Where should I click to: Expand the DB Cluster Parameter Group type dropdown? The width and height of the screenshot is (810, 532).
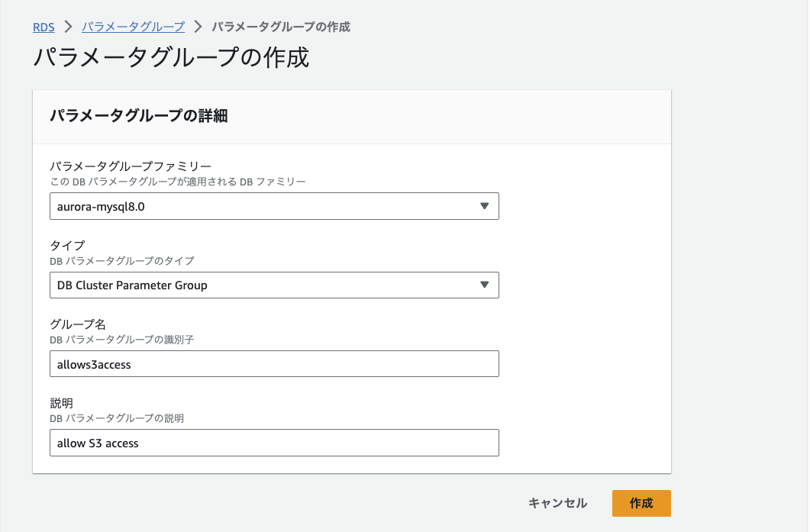273,285
